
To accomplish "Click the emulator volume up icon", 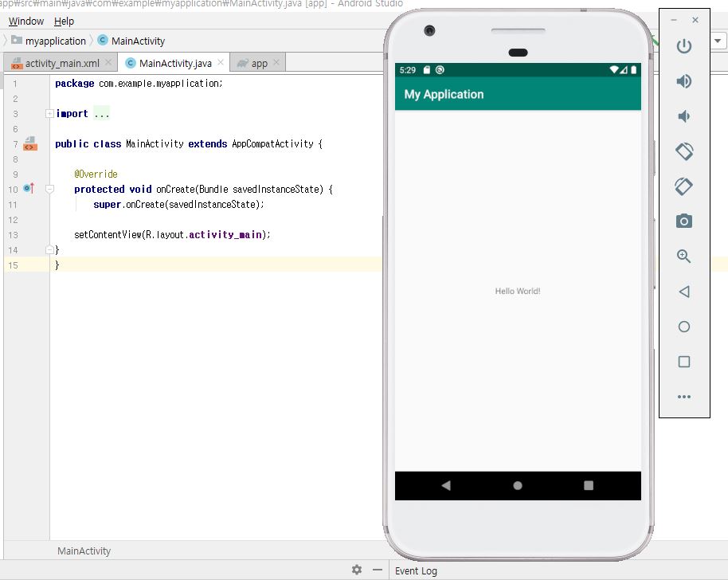I will pyautogui.click(x=683, y=81).
